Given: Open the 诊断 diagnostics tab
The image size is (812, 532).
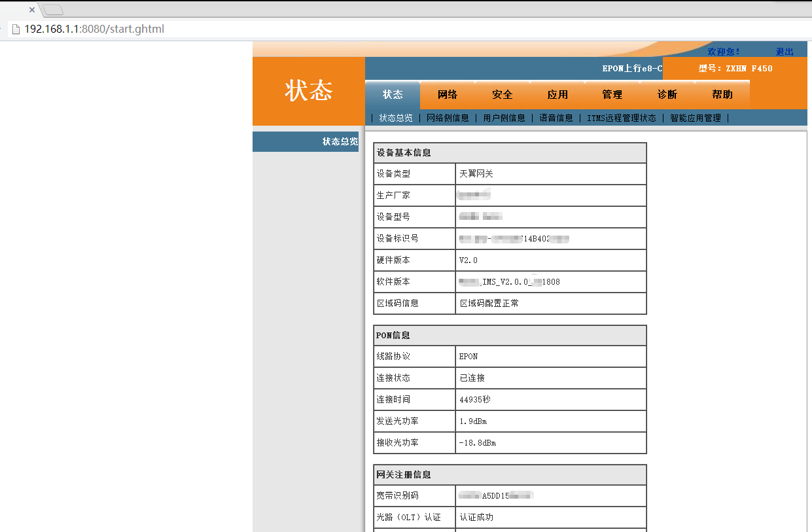Looking at the screenshot, I should (x=666, y=94).
